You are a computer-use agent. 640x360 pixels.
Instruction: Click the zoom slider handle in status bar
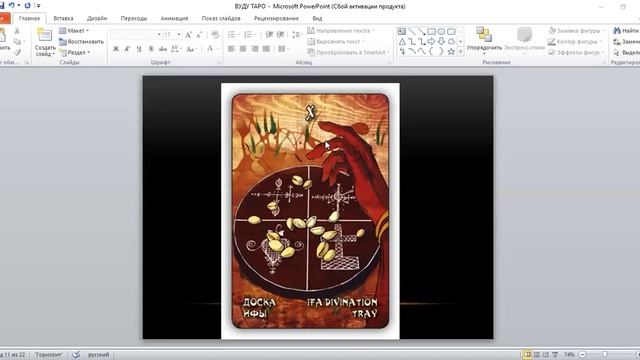(x=604, y=354)
